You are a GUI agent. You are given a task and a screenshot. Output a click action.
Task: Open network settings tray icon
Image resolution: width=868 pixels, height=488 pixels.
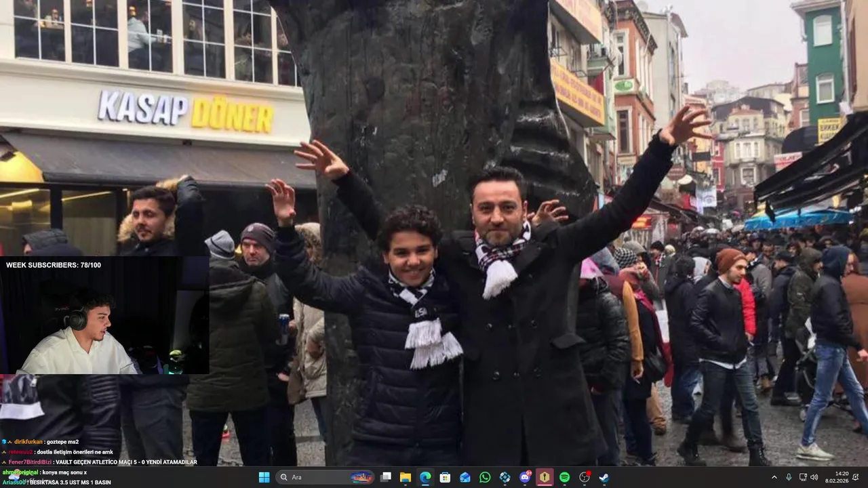(803, 477)
